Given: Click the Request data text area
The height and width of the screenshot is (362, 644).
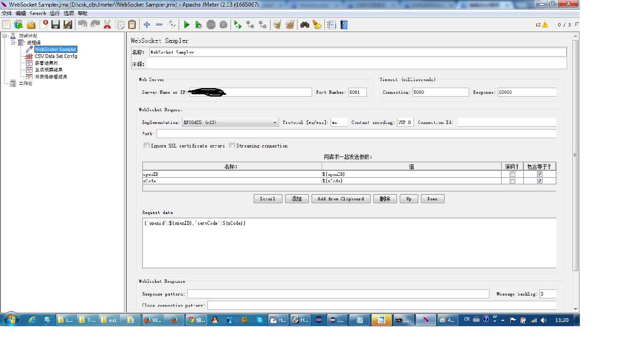Looking at the screenshot, I should [349, 243].
